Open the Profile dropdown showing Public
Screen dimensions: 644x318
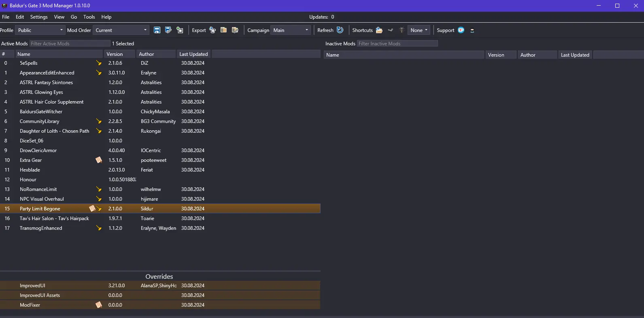point(40,30)
